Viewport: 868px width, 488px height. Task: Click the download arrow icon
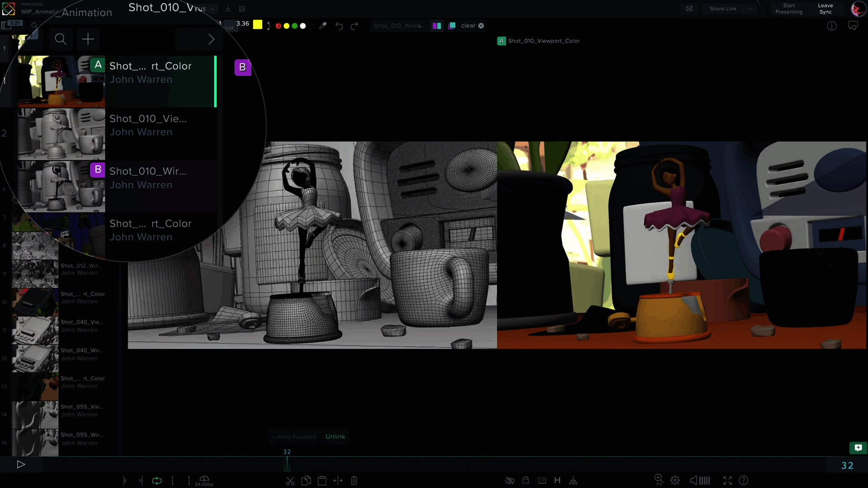[x=228, y=9]
